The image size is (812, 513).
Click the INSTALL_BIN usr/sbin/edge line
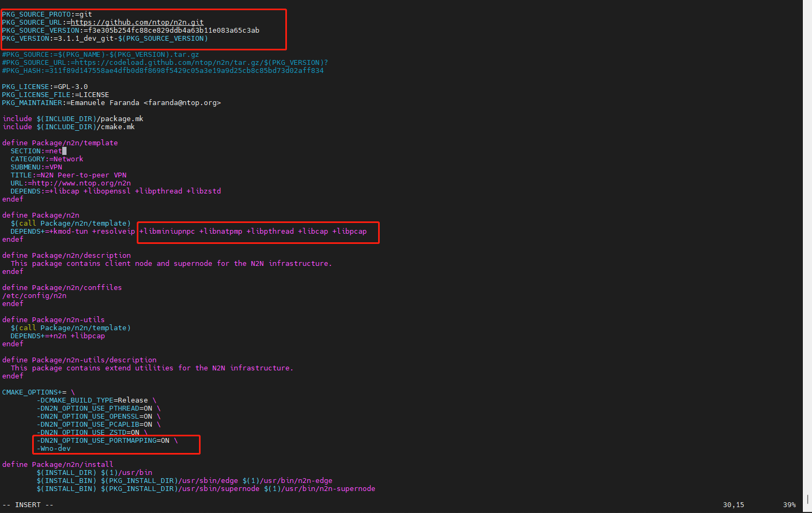[184, 481]
